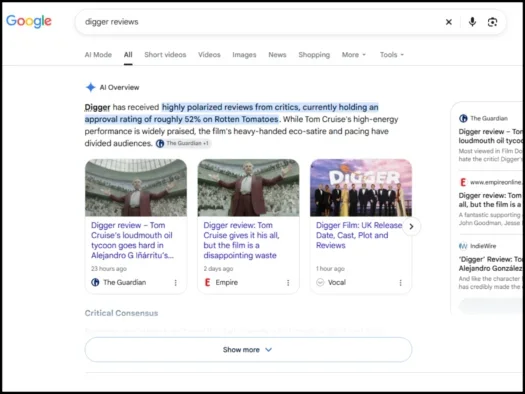Click the empireonline E icon in the side panel
Screen dimensions: 525x394
[x=463, y=182]
